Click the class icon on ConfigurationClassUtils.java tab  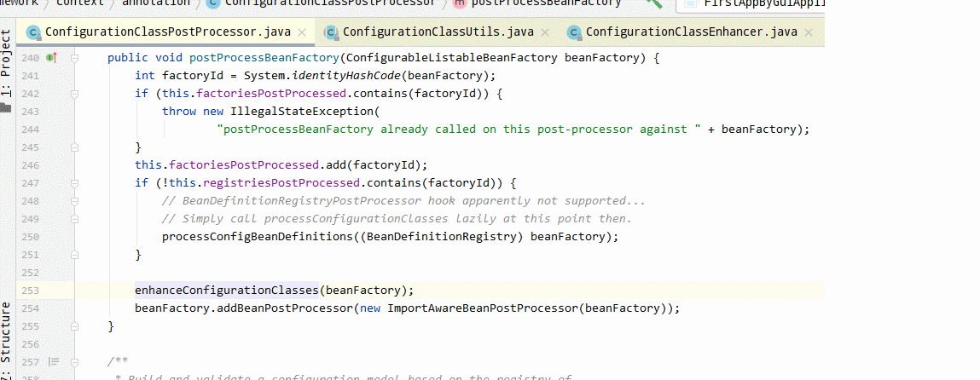331,32
